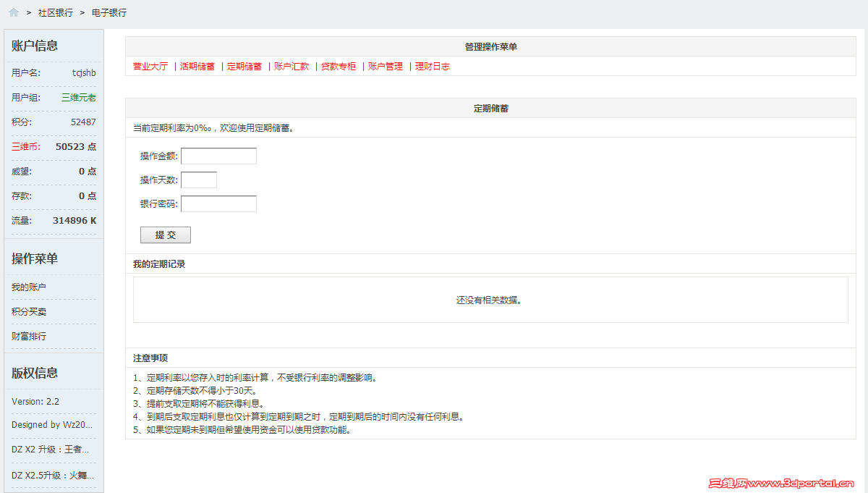Viewport: 868px width, 493px height.
Task: Click note 5 about 贷款功能
Action: click(242, 430)
